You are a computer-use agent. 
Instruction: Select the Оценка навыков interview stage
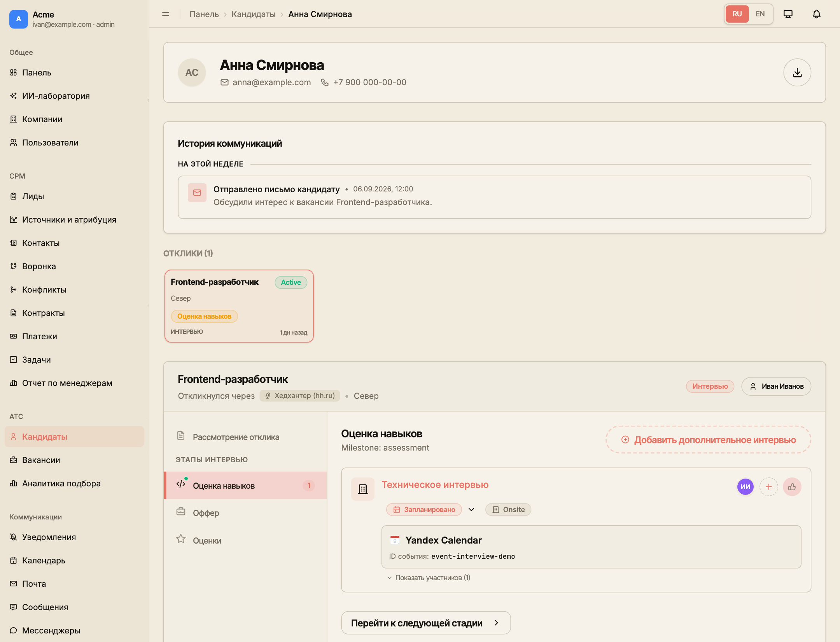[x=246, y=486]
